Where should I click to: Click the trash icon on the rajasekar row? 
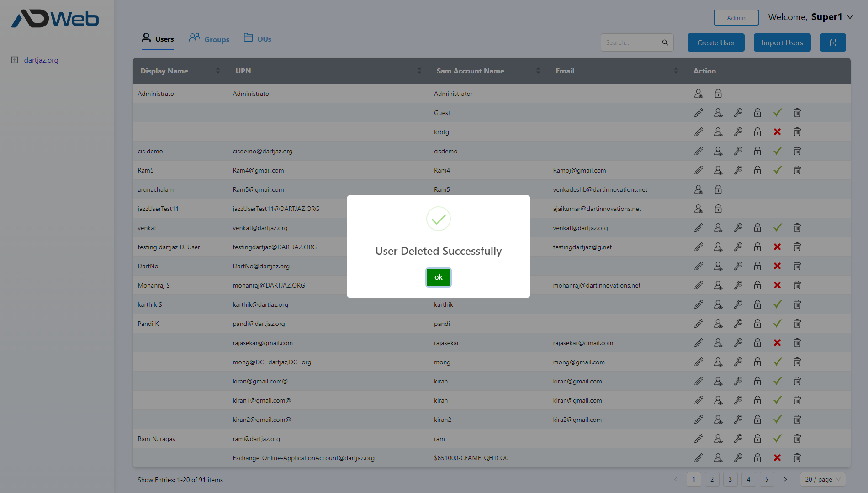pos(797,343)
